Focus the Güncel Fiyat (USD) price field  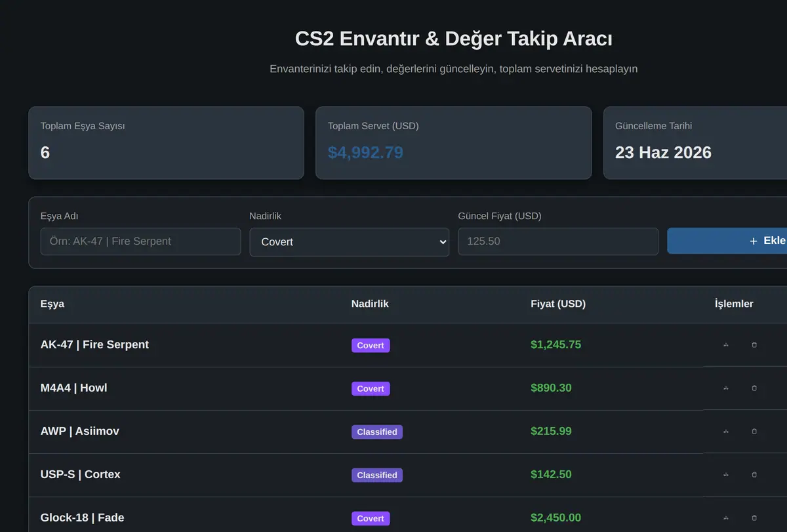coord(558,241)
